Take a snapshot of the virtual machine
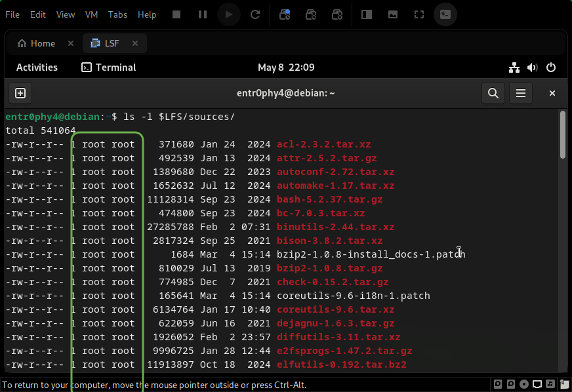The height and width of the screenshot is (392, 572). coord(285,14)
